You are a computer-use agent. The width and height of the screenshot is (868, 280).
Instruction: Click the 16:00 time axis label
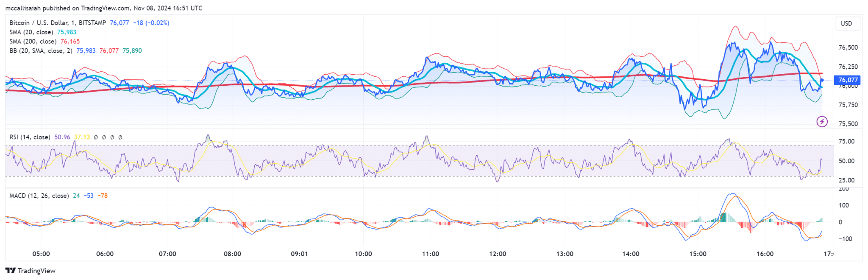(x=765, y=254)
